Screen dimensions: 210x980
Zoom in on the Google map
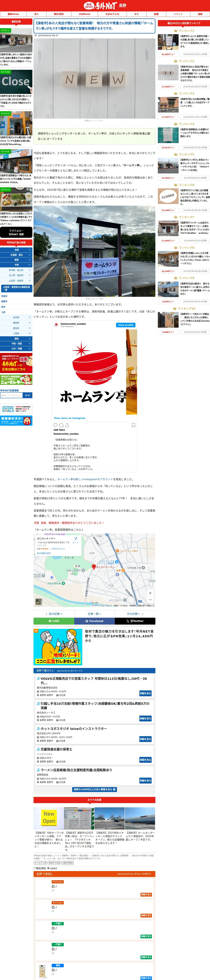[x=150, y=593]
